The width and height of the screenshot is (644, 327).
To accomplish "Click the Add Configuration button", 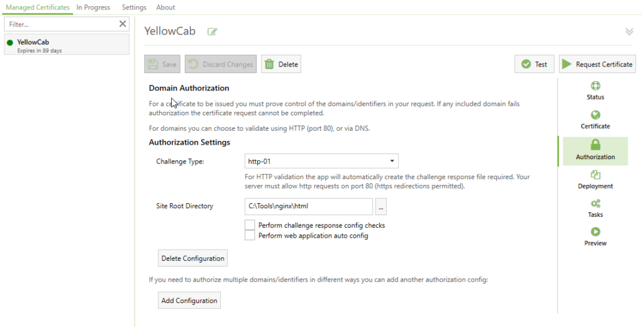I will [189, 301].
